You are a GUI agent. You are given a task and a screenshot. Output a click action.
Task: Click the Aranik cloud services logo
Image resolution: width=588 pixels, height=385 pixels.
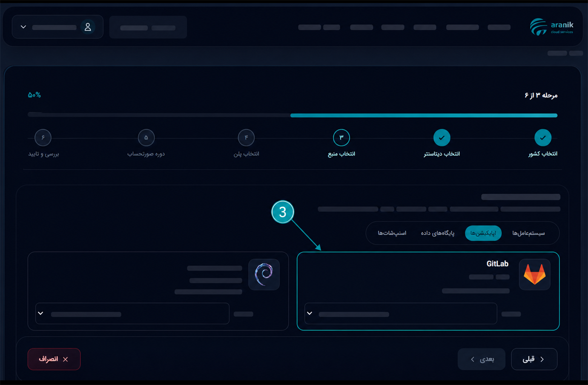[551, 27]
